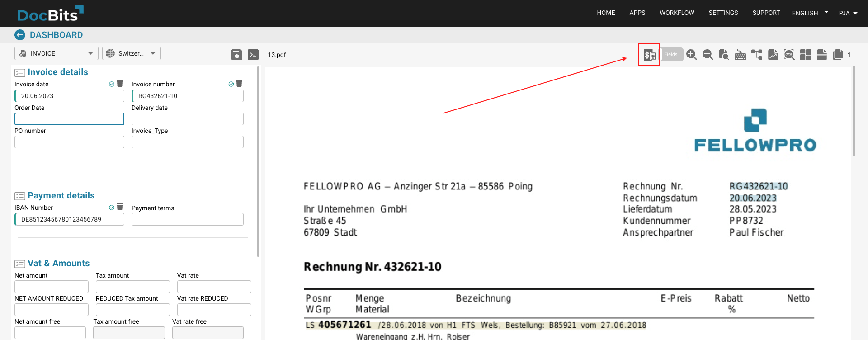Toggle the Fields switch
Screen dimensions: 868x340
(x=671, y=55)
